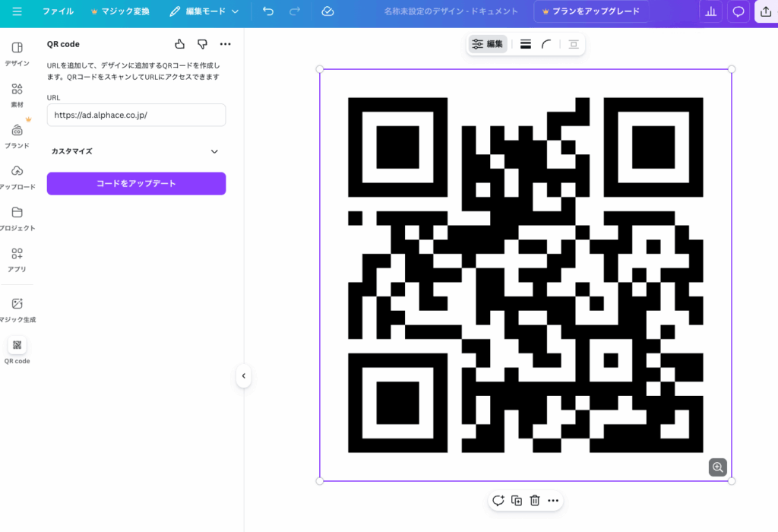Click the thumbs up icon
This screenshot has width=778, height=532.
(179, 44)
